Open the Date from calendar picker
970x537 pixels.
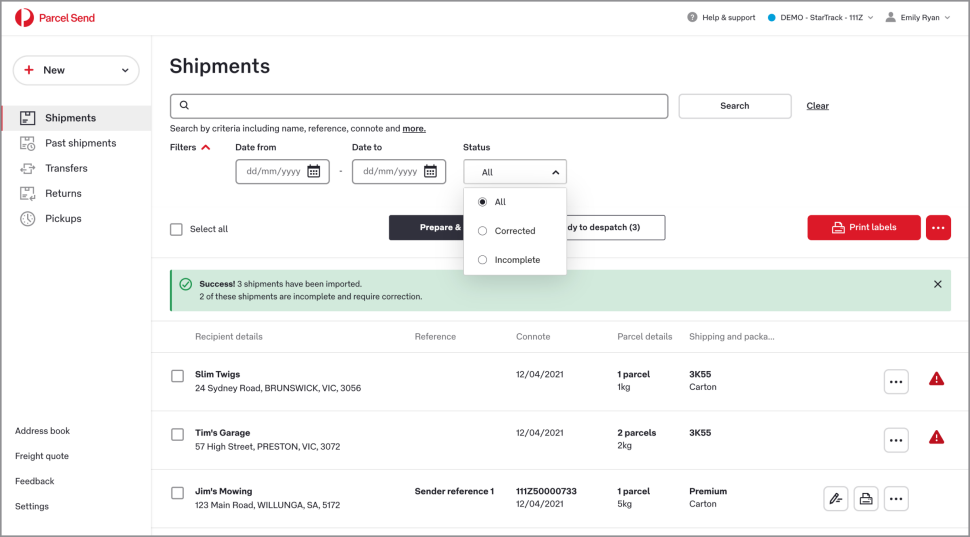pyautogui.click(x=314, y=171)
